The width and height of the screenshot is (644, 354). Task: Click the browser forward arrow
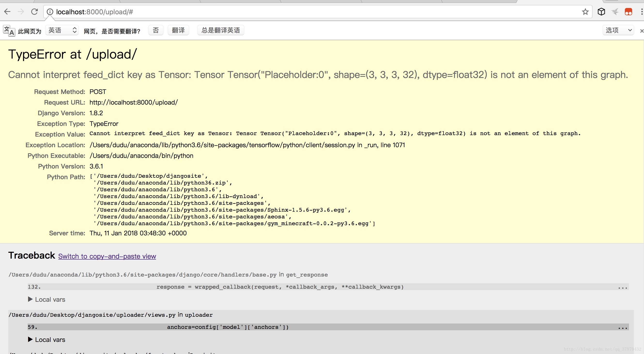pos(21,11)
